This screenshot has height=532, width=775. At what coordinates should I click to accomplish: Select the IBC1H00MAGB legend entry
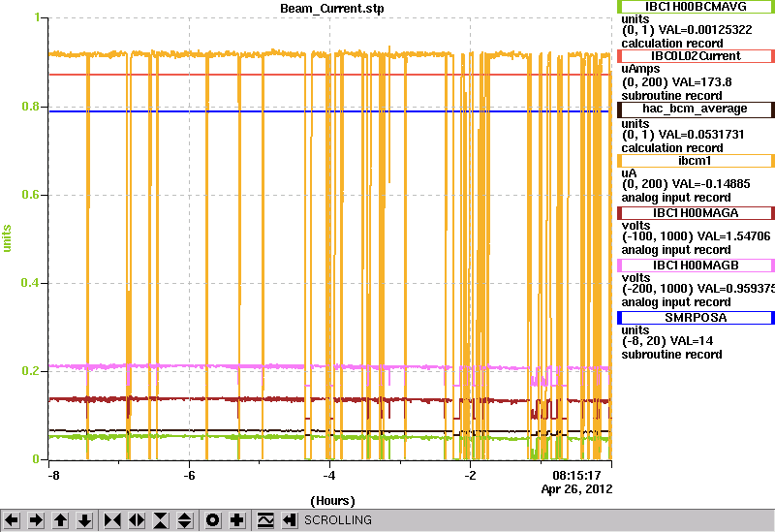pos(696,266)
